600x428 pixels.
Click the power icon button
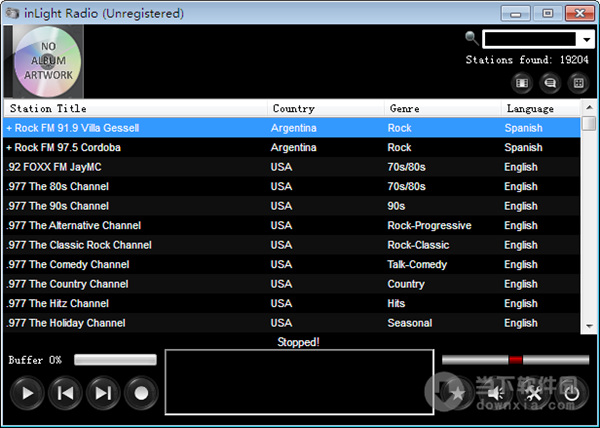pyautogui.click(x=572, y=393)
